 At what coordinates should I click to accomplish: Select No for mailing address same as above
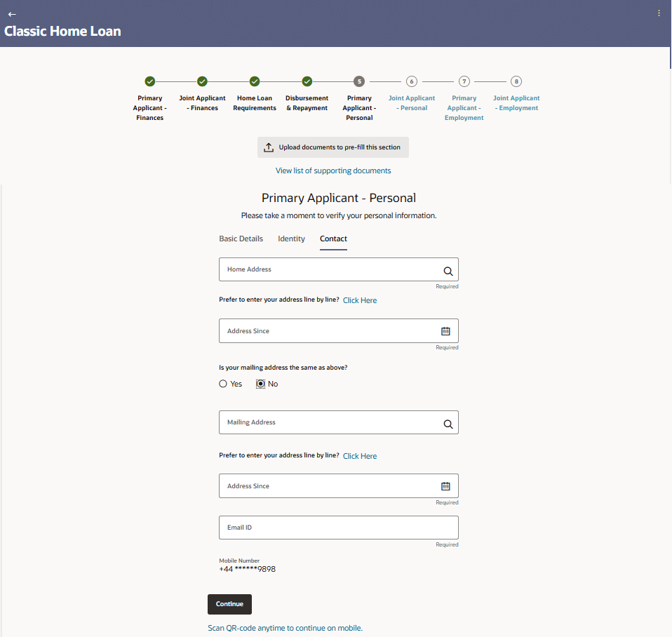tap(260, 384)
